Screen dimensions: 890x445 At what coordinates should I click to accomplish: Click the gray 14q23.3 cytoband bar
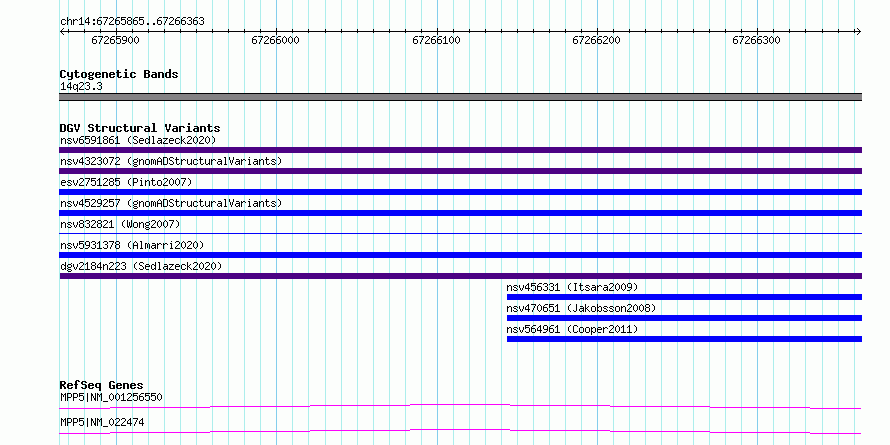461,97
